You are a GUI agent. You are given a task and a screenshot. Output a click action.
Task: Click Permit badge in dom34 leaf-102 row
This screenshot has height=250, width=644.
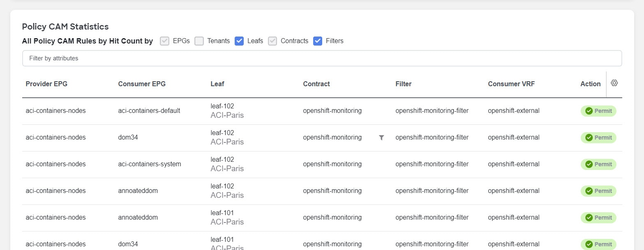coord(598,138)
